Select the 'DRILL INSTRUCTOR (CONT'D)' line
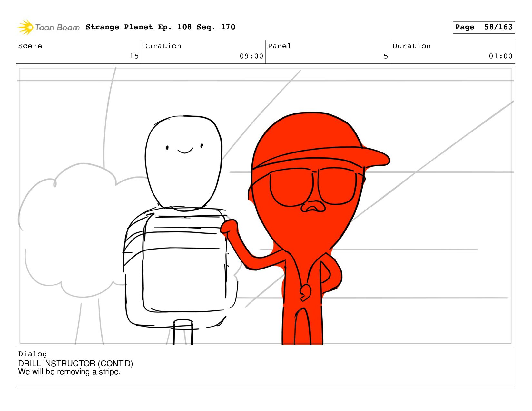 (75, 363)
